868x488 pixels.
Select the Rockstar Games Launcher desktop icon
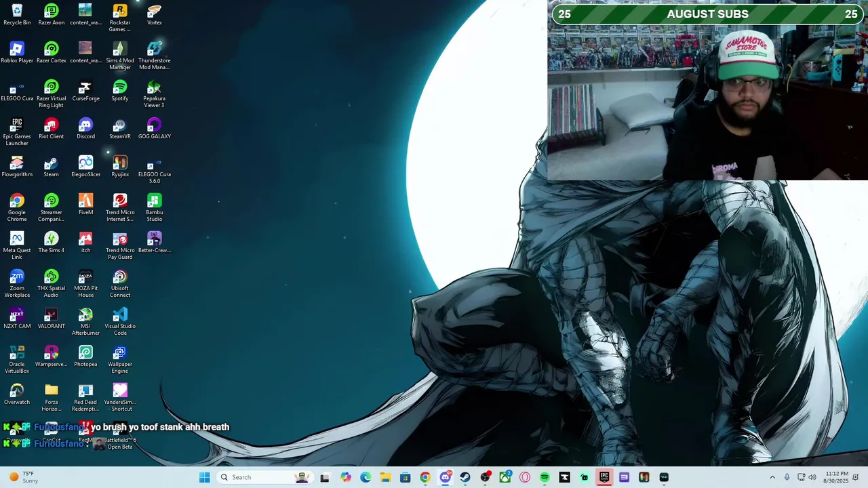pos(120,18)
